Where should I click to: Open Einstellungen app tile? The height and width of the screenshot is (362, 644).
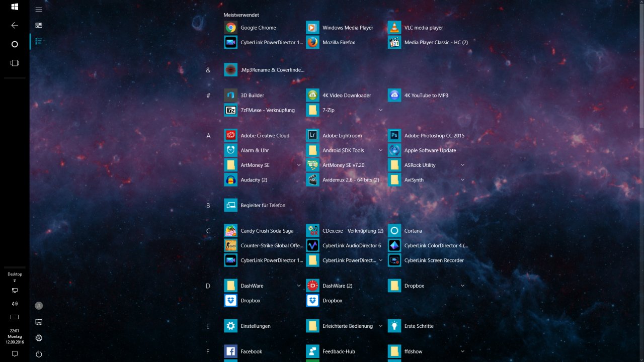(263, 326)
